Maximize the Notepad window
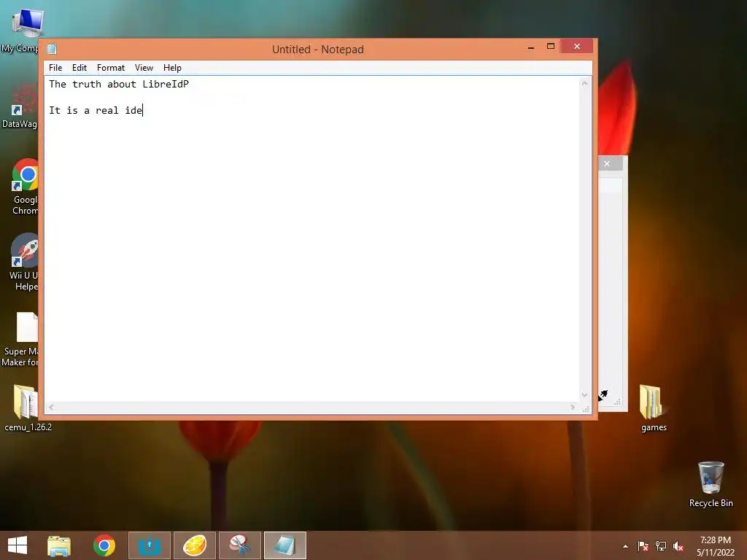Screen dimensions: 747x560 [x=551, y=46]
